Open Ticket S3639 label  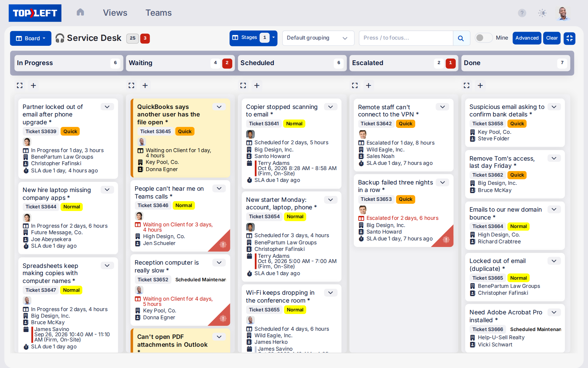(x=41, y=131)
